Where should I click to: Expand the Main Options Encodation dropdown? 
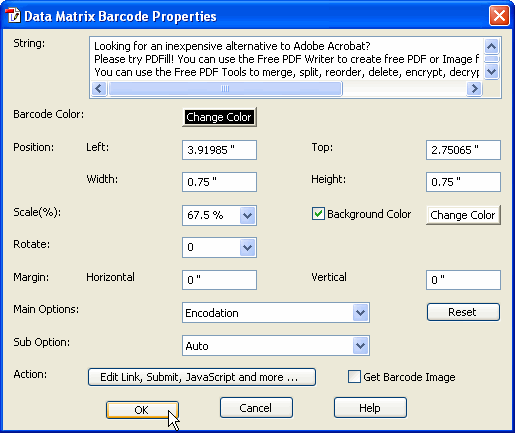click(360, 313)
